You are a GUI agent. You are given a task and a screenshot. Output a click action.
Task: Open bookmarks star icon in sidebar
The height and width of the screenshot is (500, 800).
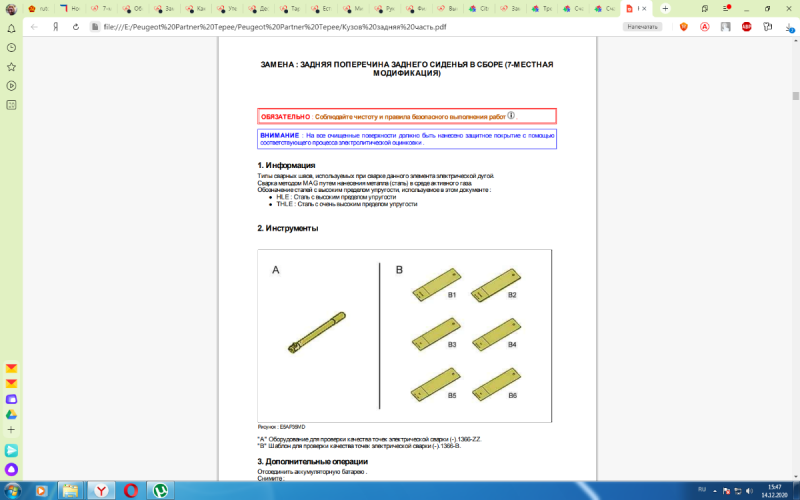pyautogui.click(x=11, y=67)
